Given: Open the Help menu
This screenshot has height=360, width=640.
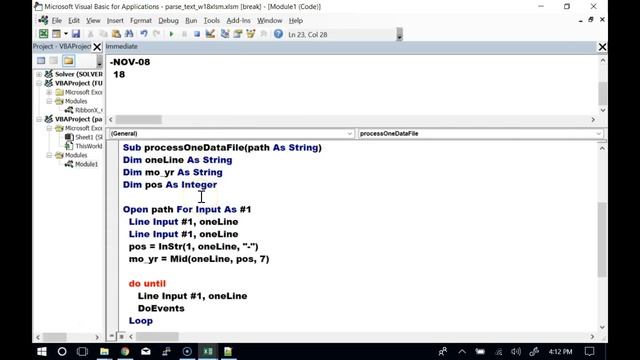Looking at the screenshot, I should (x=296, y=20).
